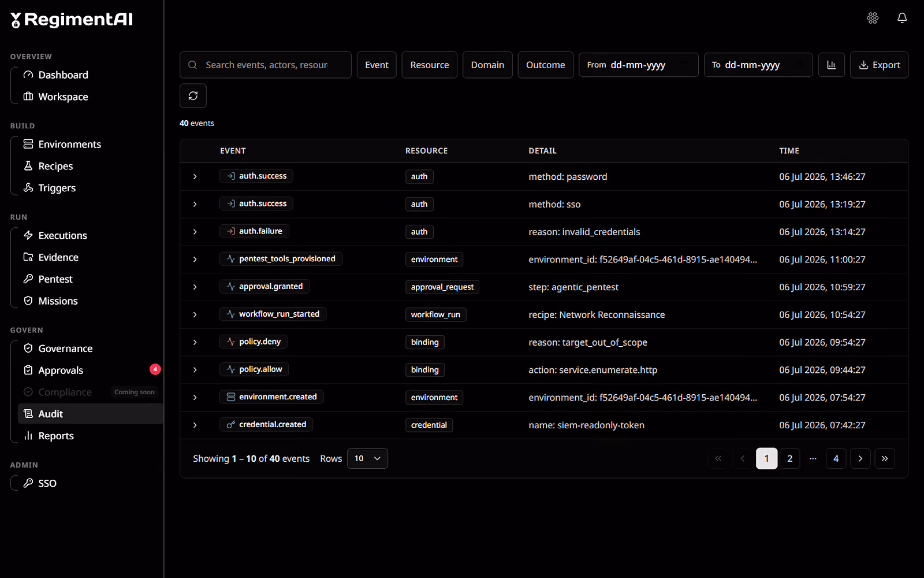Click the notifications bell icon

902,18
